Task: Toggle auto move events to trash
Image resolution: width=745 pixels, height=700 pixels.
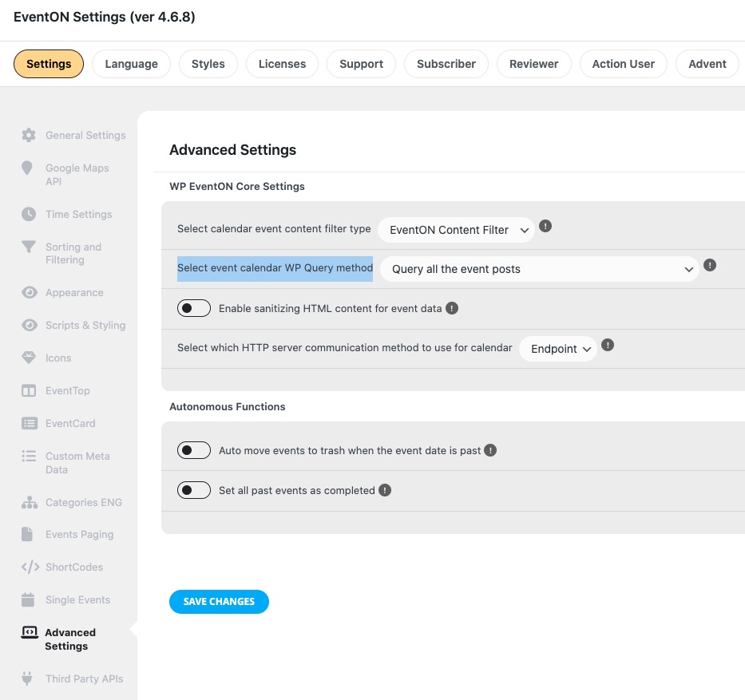Action: pos(194,450)
